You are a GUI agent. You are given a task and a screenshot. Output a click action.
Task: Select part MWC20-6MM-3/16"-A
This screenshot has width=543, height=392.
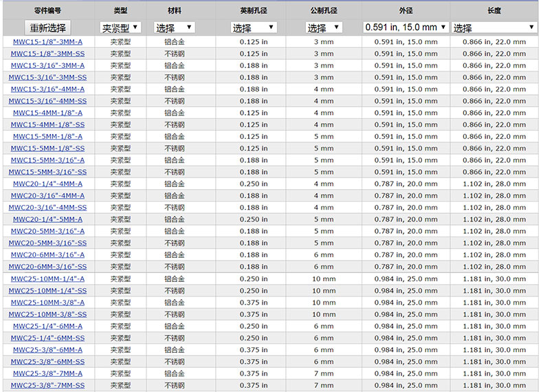tap(47, 254)
